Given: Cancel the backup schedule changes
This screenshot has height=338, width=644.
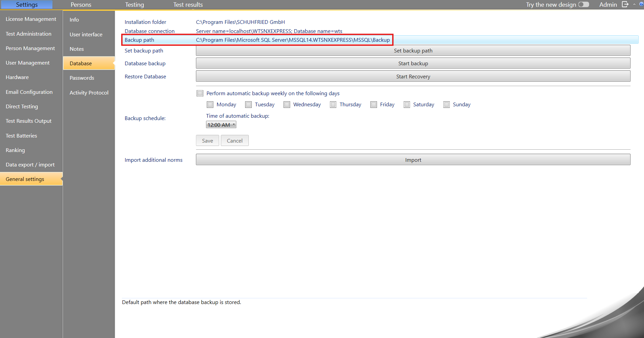Looking at the screenshot, I should click(235, 141).
